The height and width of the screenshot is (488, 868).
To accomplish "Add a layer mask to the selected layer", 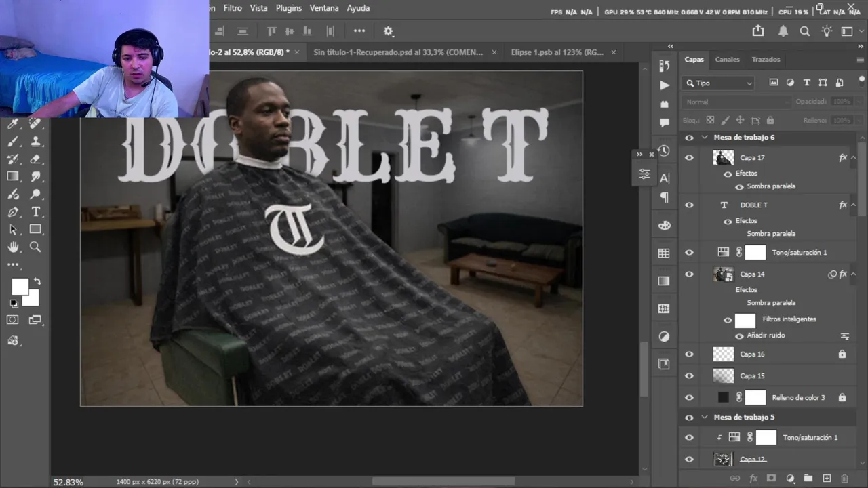I will coord(771,479).
